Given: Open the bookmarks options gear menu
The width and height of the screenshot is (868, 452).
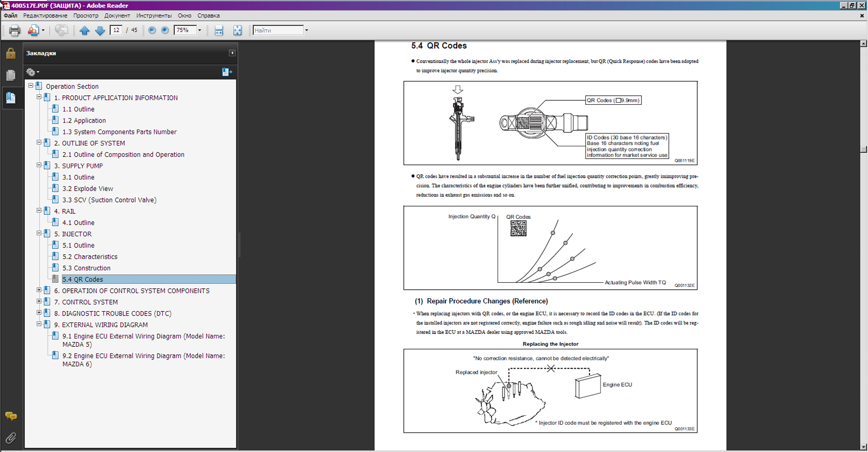Looking at the screenshot, I should (32, 72).
